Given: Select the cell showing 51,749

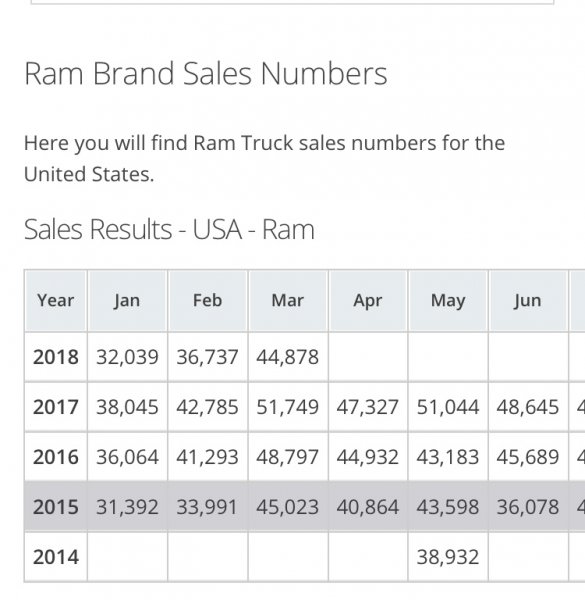Looking at the screenshot, I should point(288,407).
